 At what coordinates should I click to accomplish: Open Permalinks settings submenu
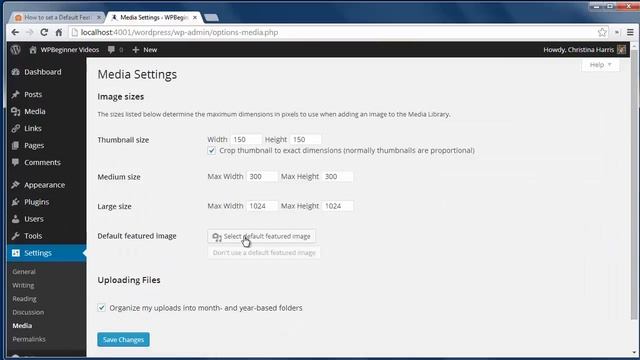(x=29, y=339)
